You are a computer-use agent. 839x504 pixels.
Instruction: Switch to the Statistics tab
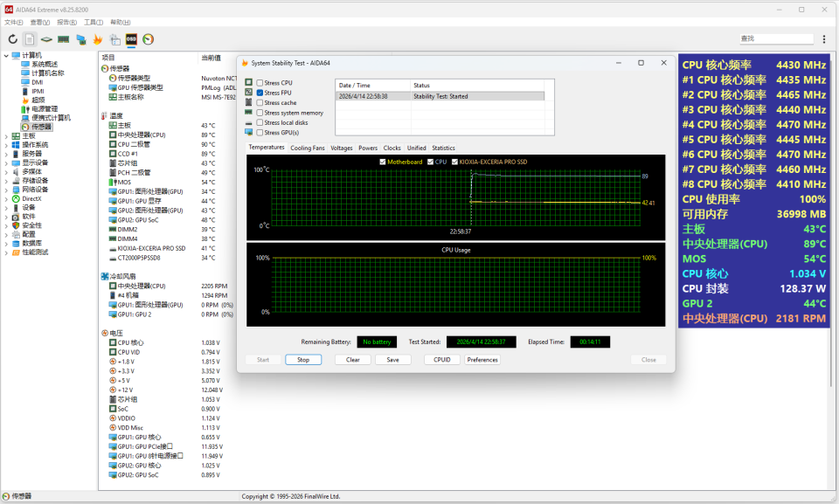[444, 148]
